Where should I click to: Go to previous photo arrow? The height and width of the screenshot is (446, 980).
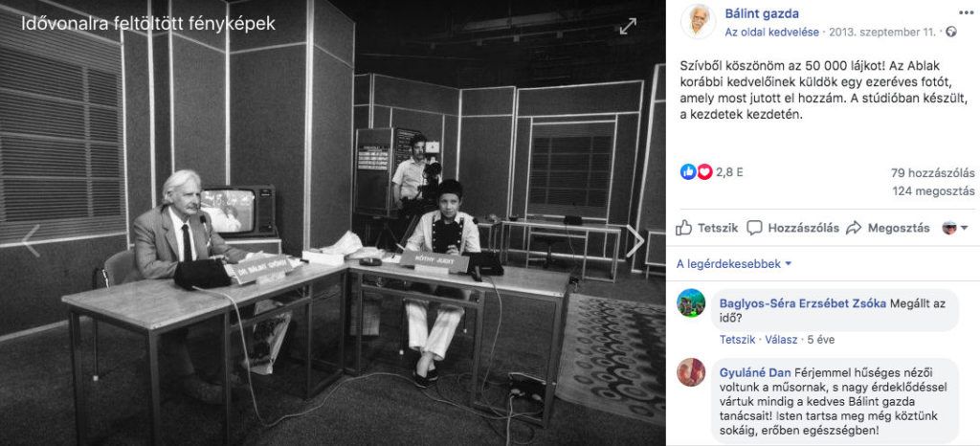pyautogui.click(x=31, y=241)
